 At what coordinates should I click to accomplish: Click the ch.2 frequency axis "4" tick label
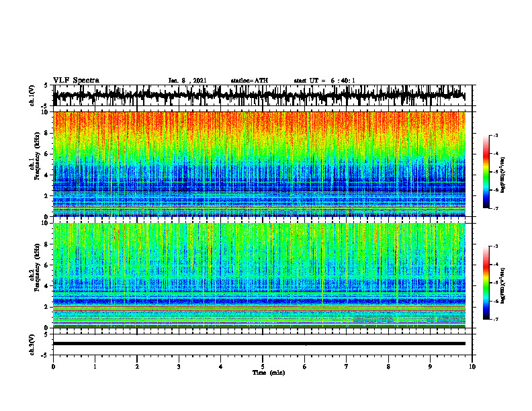47,286
